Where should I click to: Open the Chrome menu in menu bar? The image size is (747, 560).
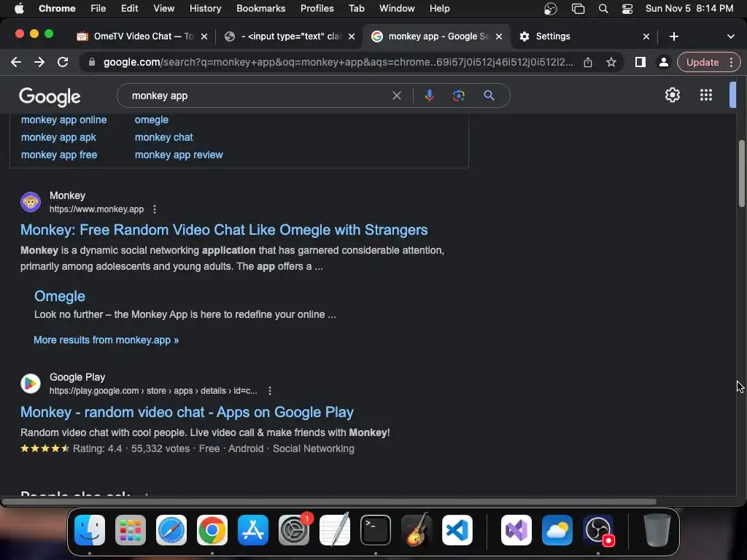pyautogui.click(x=57, y=9)
